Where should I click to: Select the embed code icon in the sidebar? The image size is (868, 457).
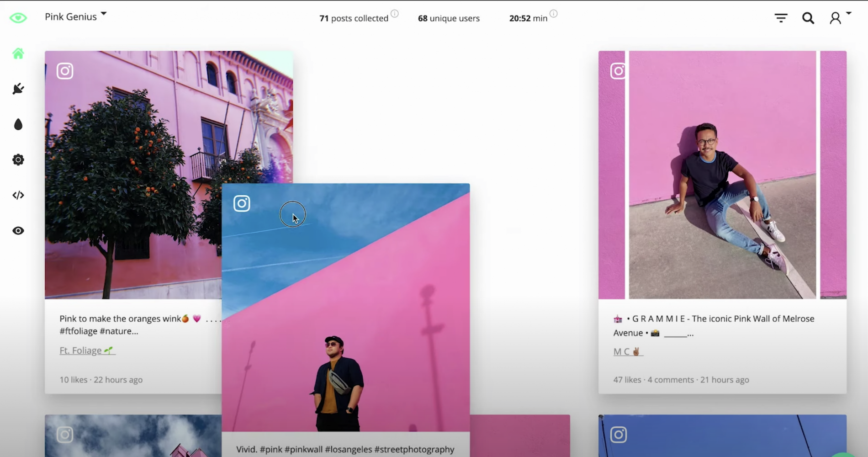pyautogui.click(x=18, y=195)
